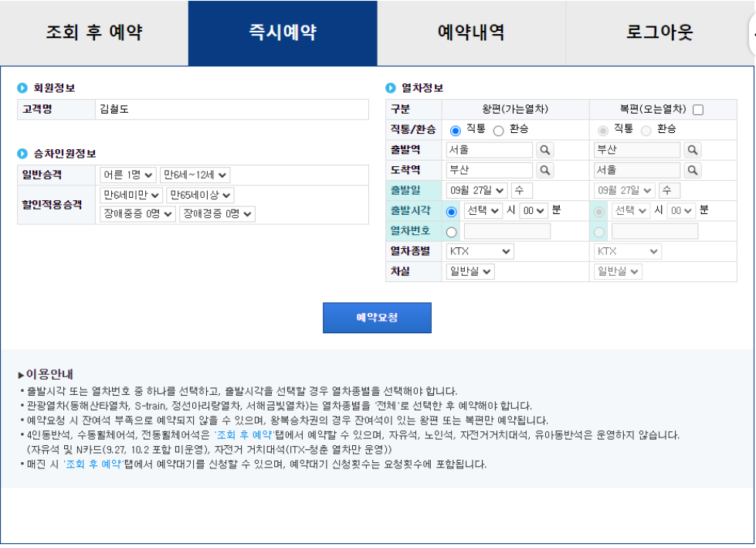This screenshot has width=756, height=548.
Task: Click outbound weekday field showing 수
Action: point(522,191)
